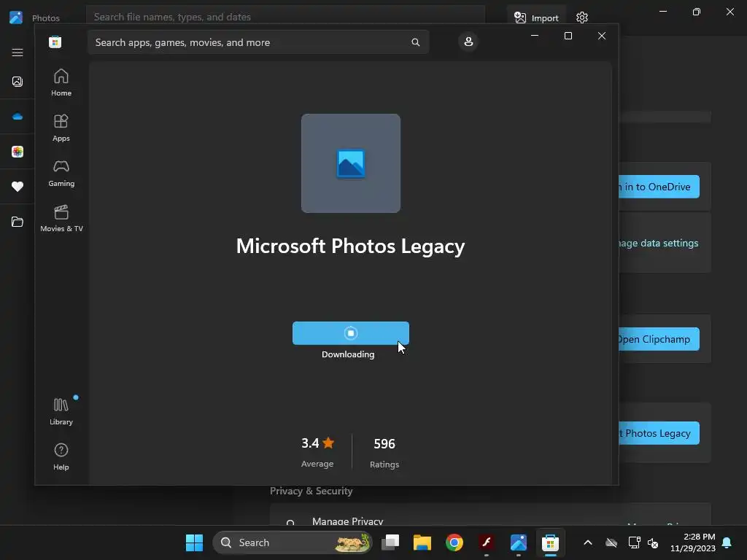Viewport: 747px width, 560px height.
Task: Click Microsoft Photos Legacy title text
Action: click(351, 246)
